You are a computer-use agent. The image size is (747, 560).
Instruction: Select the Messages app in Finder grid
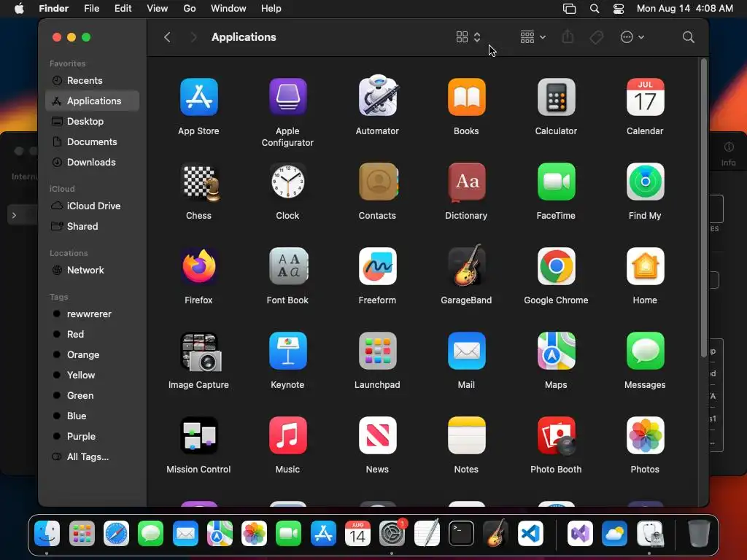point(645,351)
